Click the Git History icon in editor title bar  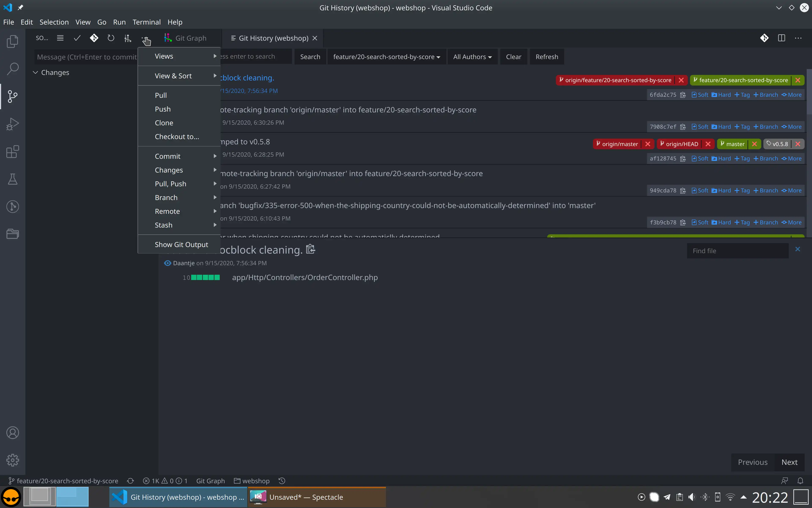click(764, 38)
